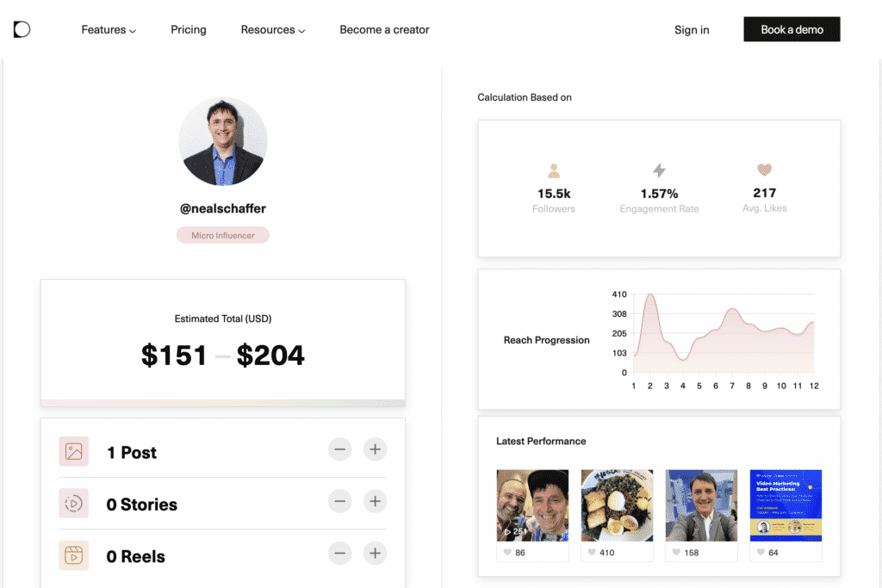Click the heart icon under the 410-likes post

(x=591, y=553)
